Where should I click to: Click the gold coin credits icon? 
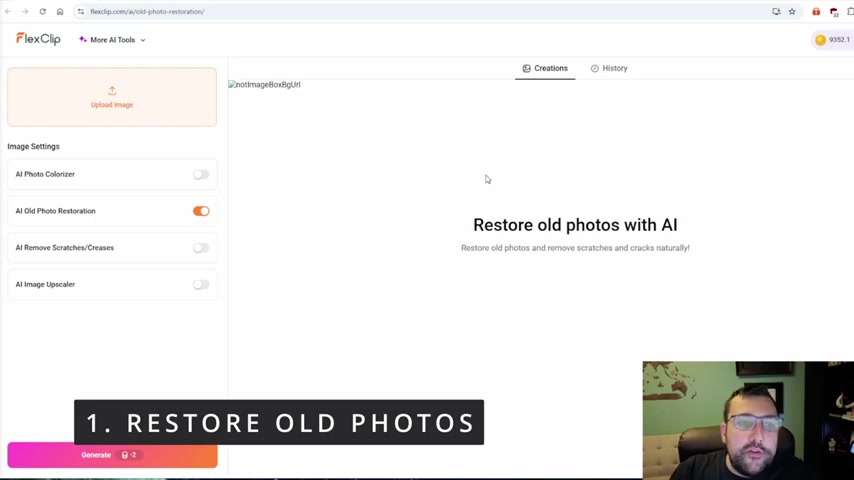(x=821, y=40)
